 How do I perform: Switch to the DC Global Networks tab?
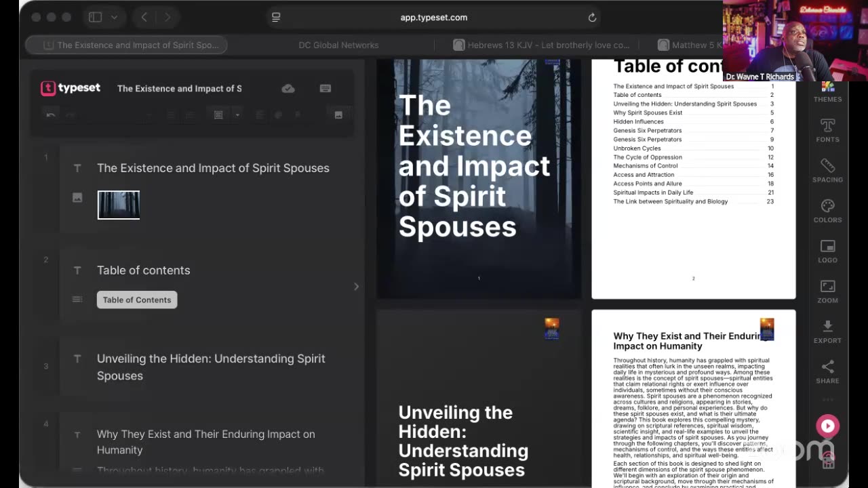(x=338, y=45)
